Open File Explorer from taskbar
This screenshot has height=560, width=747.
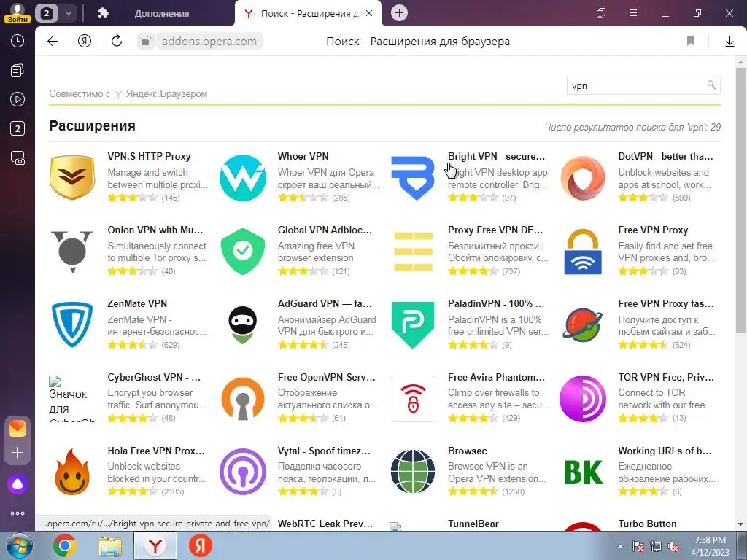click(110, 545)
